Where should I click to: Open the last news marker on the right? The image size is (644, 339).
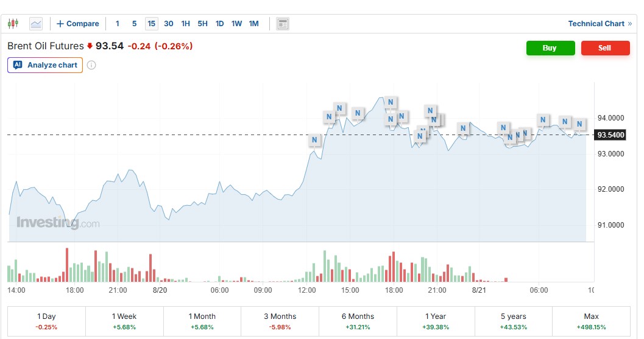click(579, 124)
